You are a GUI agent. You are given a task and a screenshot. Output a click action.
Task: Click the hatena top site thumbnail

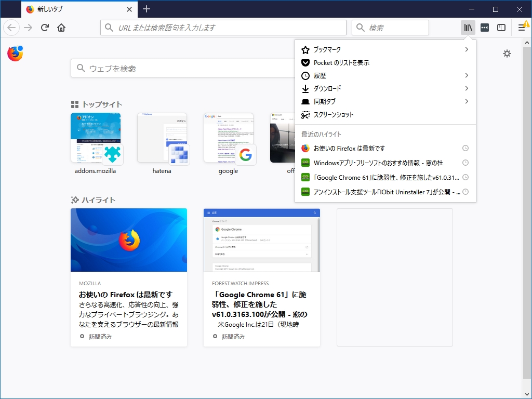tap(162, 138)
